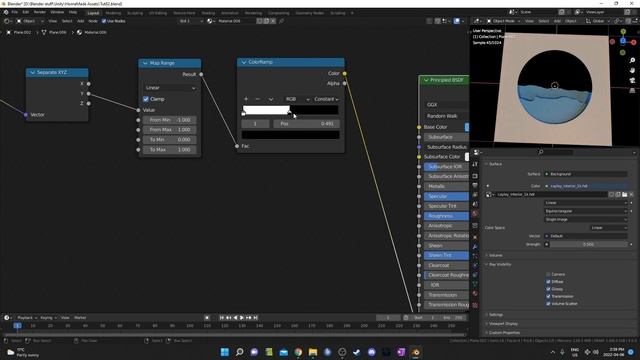
Task: Click the blue Z axis gizmo ball
Action: pyautogui.click(x=623, y=41)
